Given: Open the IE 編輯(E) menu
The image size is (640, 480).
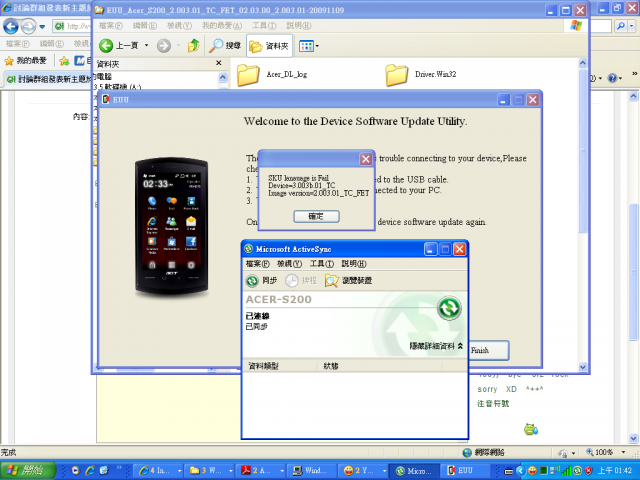Looking at the screenshot, I should pyautogui.click(x=51, y=44).
